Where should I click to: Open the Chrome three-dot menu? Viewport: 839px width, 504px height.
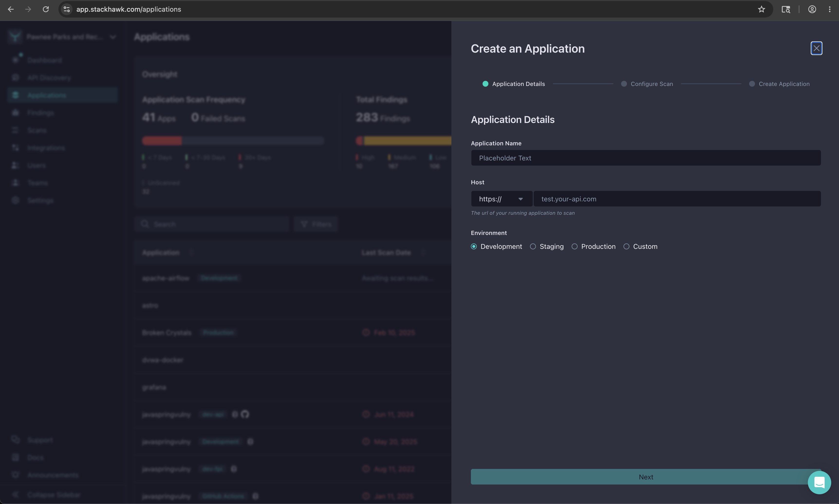pyautogui.click(x=830, y=9)
